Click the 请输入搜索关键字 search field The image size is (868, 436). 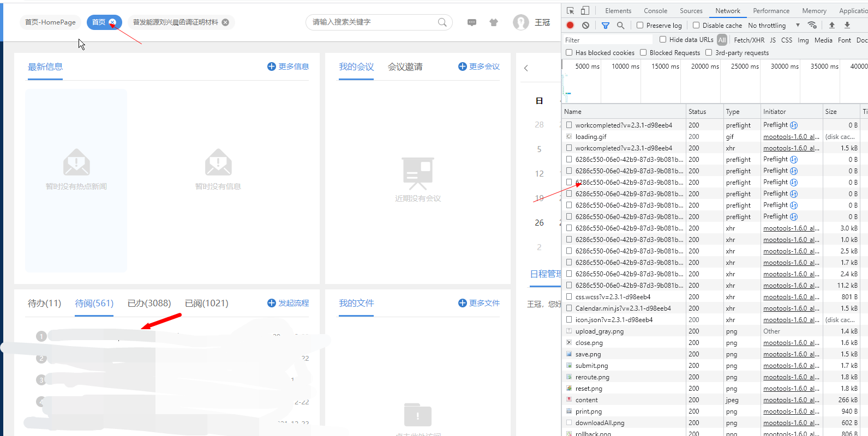tap(374, 22)
